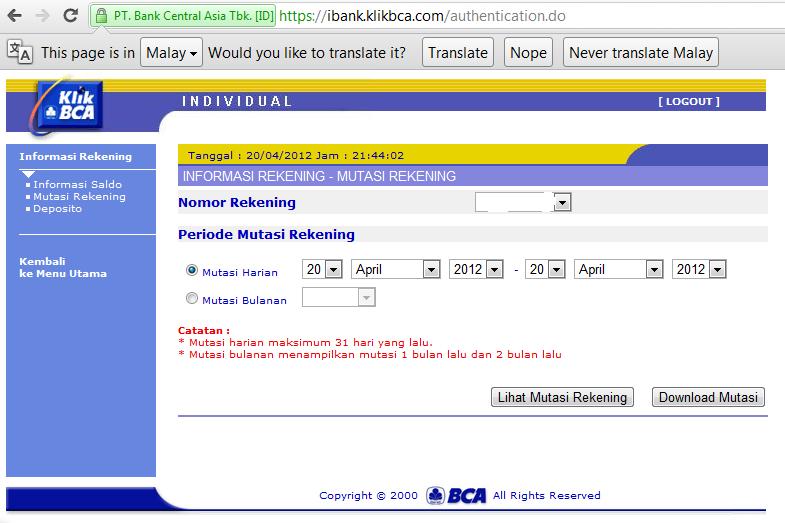Click the green padlock security icon

(x=102, y=16)
